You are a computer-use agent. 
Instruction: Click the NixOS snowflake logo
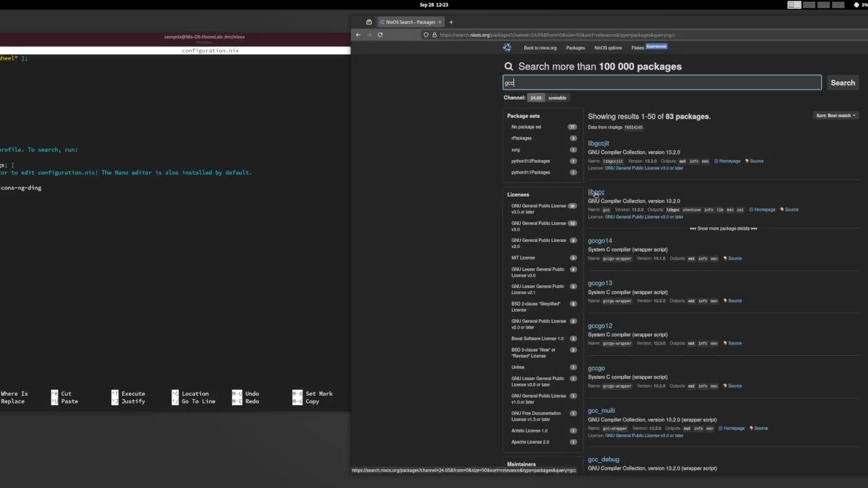click(507, 47)
